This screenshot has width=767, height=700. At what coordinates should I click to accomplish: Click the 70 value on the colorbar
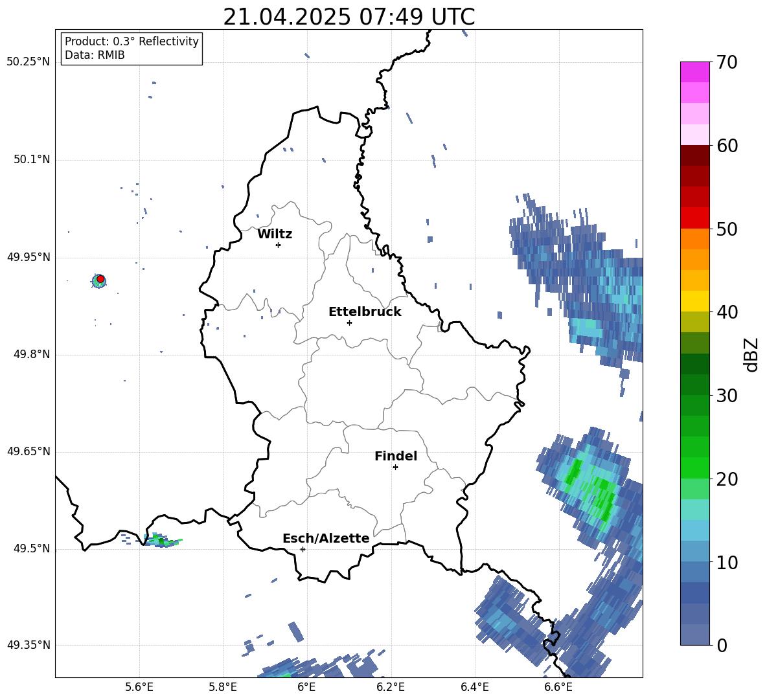tap(727, 62)
